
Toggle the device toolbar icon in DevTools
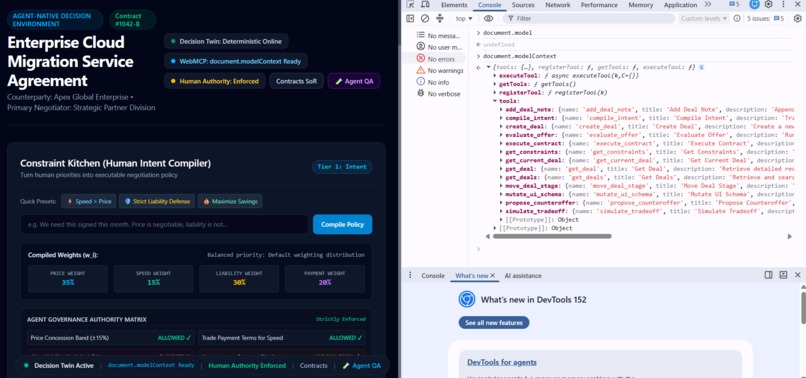pos(425,5)
